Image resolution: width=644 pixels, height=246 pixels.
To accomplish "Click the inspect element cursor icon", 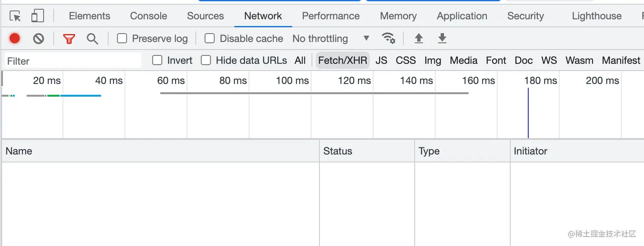I will coord(15,16).
